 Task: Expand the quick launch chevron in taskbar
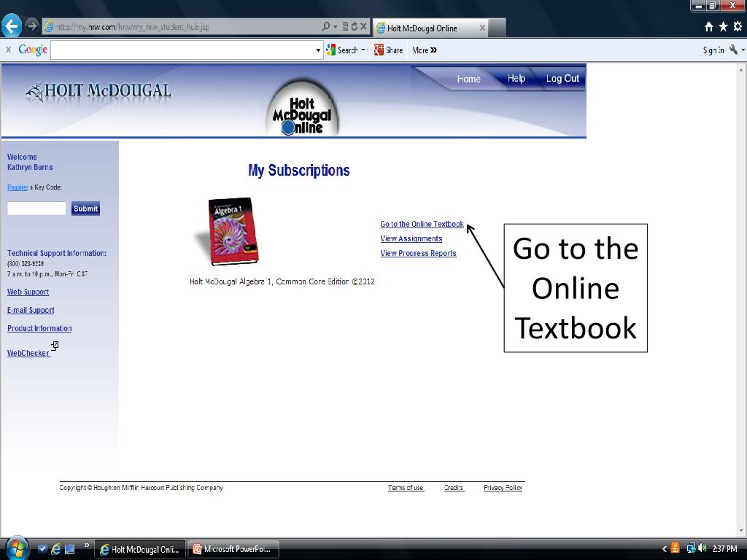coord(86,545)
